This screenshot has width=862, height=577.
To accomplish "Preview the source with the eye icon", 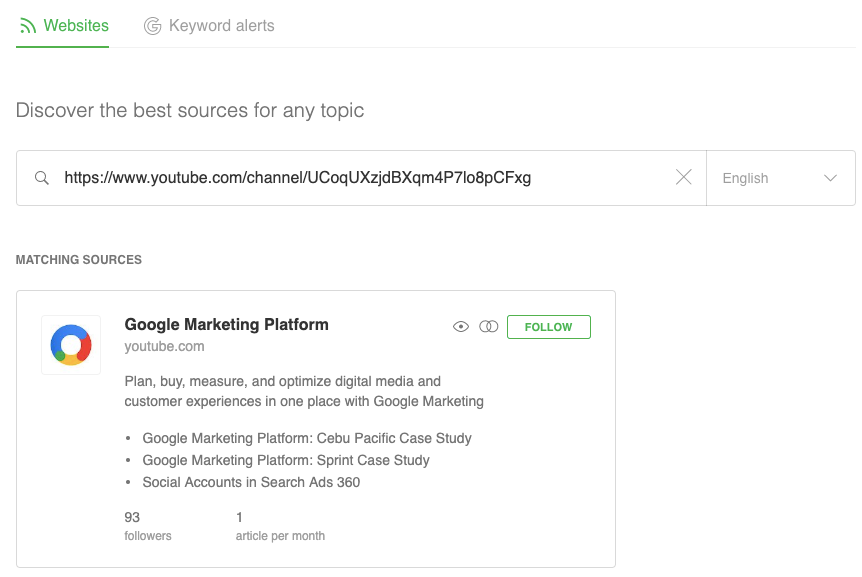I will pyautogui.click(x=461, y=327).
